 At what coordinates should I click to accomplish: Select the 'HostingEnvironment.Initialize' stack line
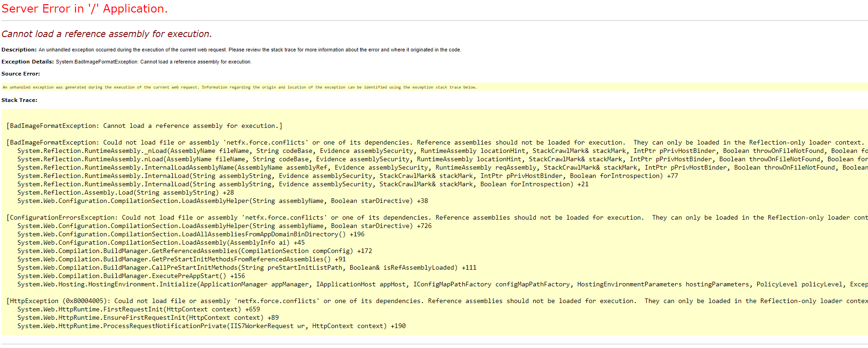pos(442,284)
